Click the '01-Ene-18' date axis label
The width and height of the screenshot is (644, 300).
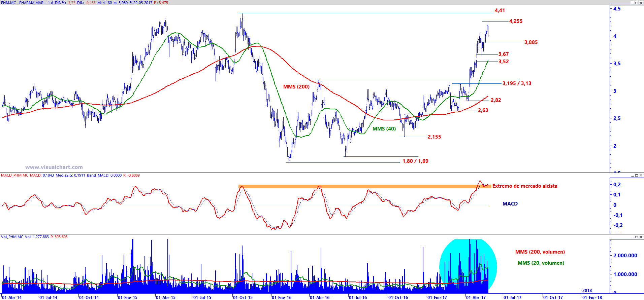[x=592, y=298]
